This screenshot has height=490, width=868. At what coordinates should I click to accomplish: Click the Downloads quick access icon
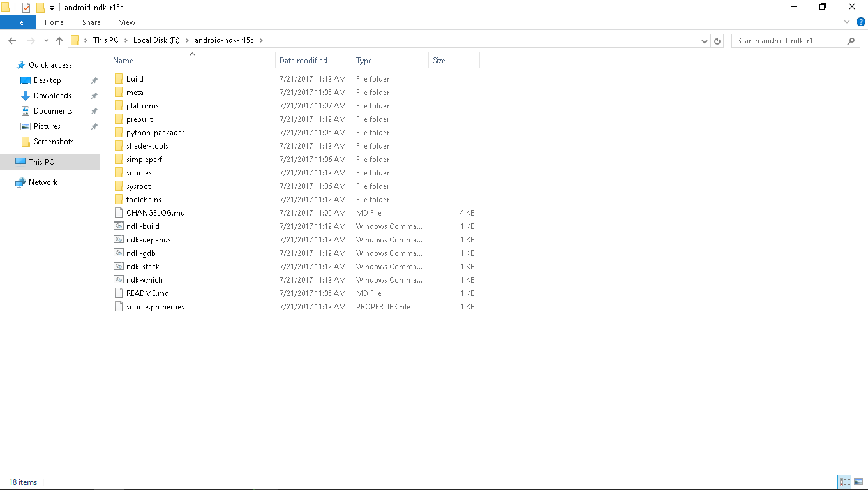[26, 96]
